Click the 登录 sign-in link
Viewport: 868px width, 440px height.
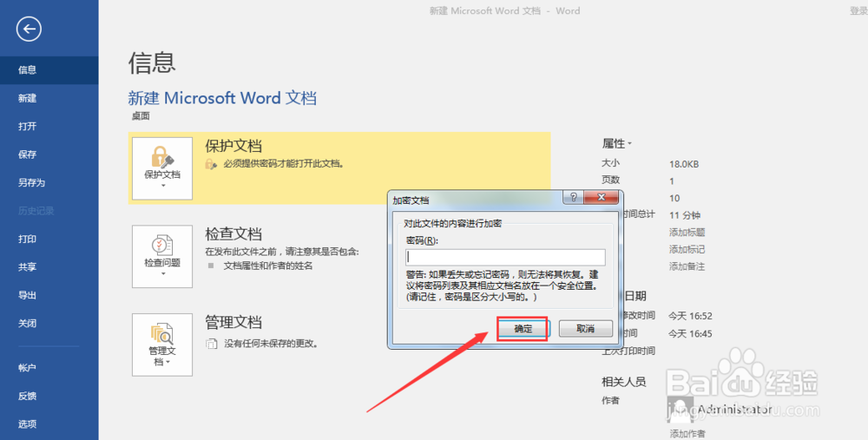click(858, 10)
